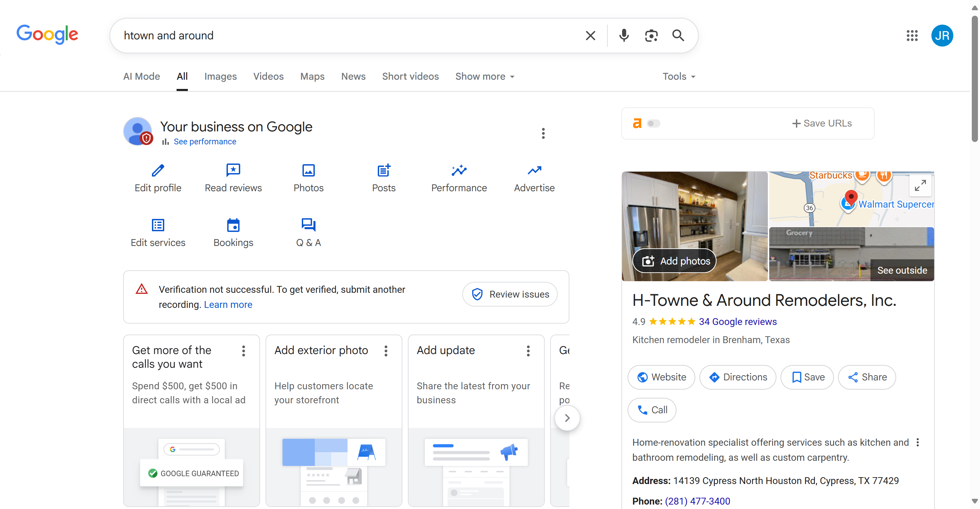Open Read reviews
Image resolution: width=980 pixels, height=509 pixels.
[233, 178]
